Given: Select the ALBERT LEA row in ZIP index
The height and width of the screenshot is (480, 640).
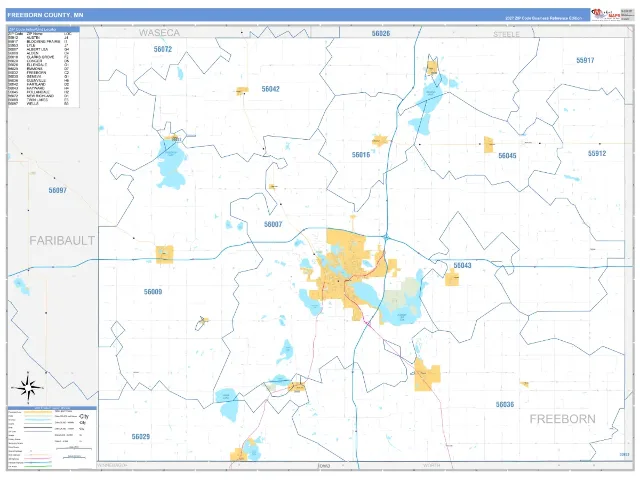Looking at the screenshot, I should coord(38,49).
